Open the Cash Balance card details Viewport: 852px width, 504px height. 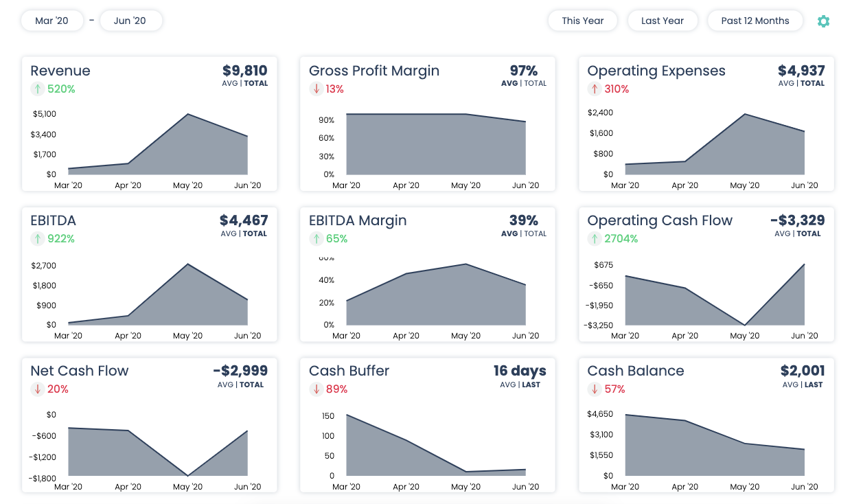635,371
